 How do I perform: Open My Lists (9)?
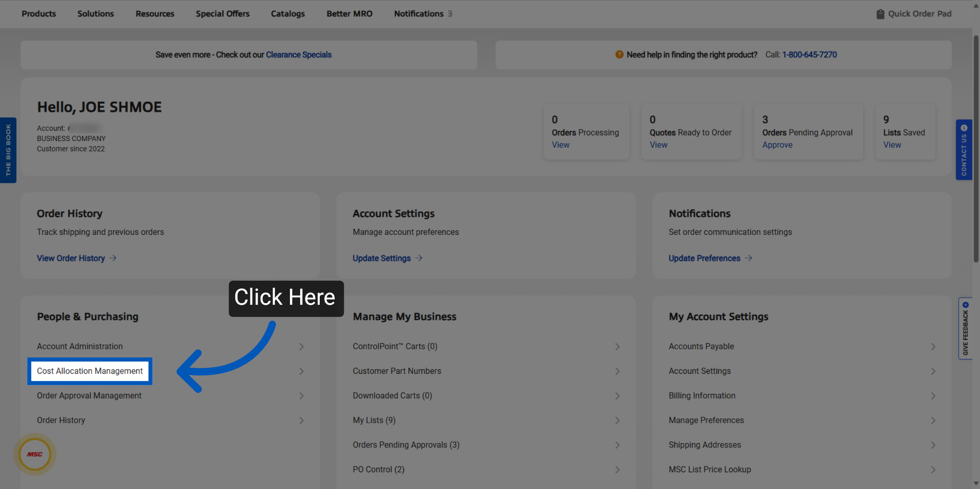[x=374, y=420]
